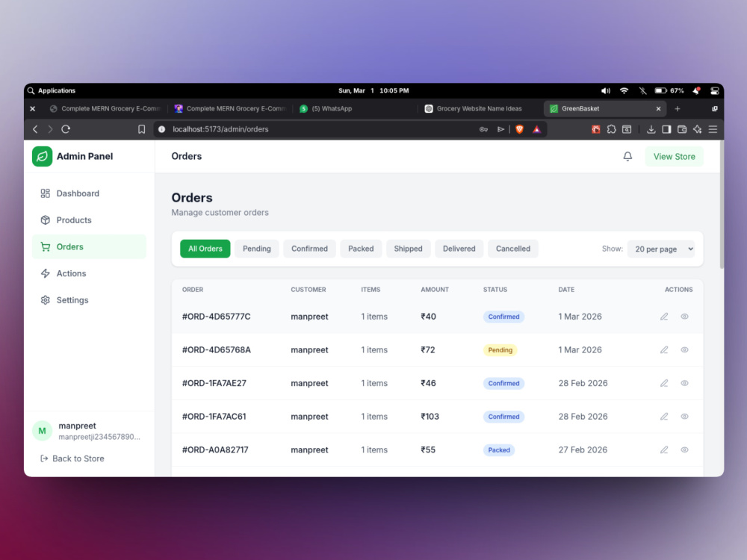
Task: Click Back to Store link
Action: (x=72, y=458)
